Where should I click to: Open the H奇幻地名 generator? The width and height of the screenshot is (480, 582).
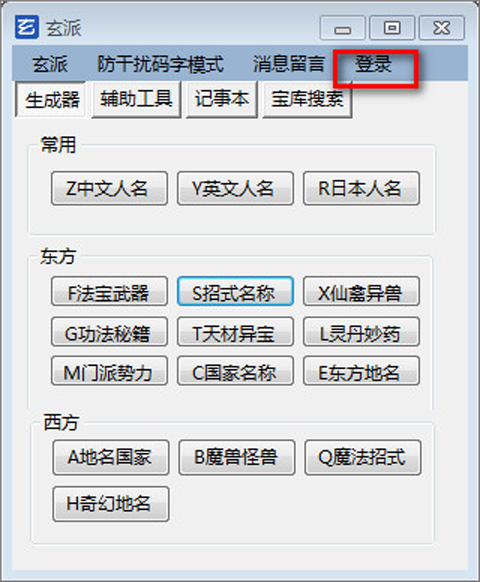(x=111, y=504)
